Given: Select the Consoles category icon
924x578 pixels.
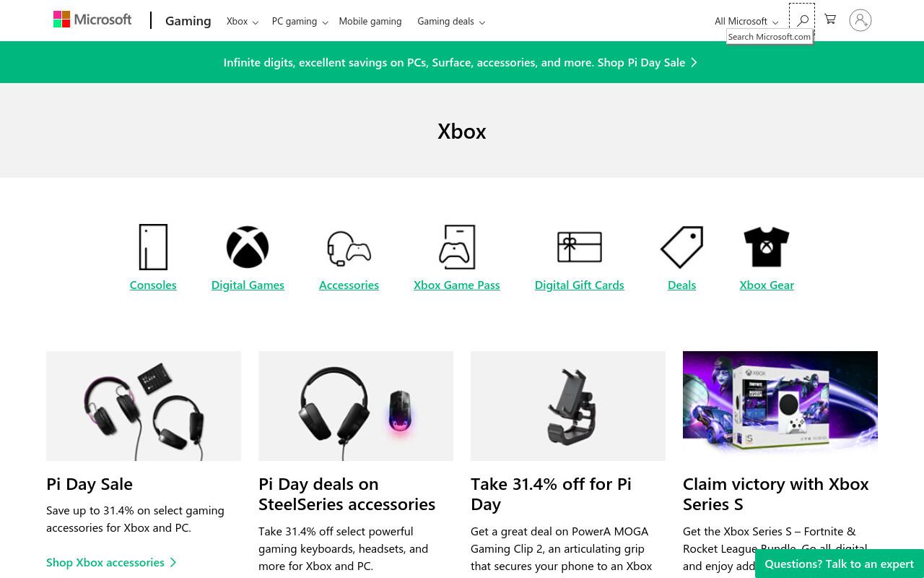Looking at the screenshot, I should tap(153, 247).
